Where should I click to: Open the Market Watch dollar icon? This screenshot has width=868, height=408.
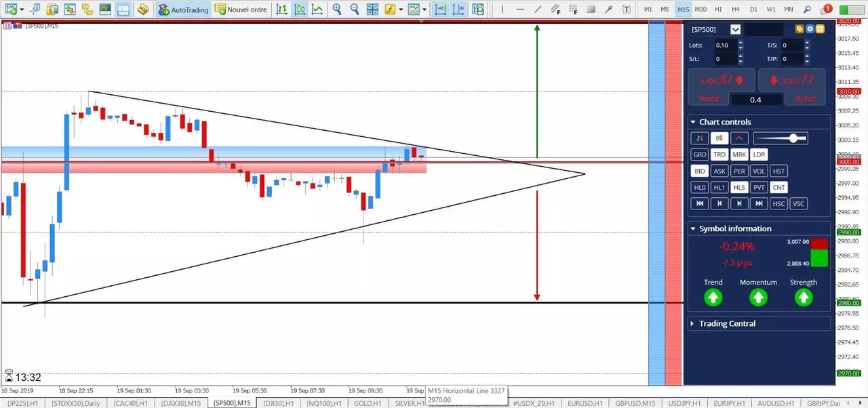[52, 9]
